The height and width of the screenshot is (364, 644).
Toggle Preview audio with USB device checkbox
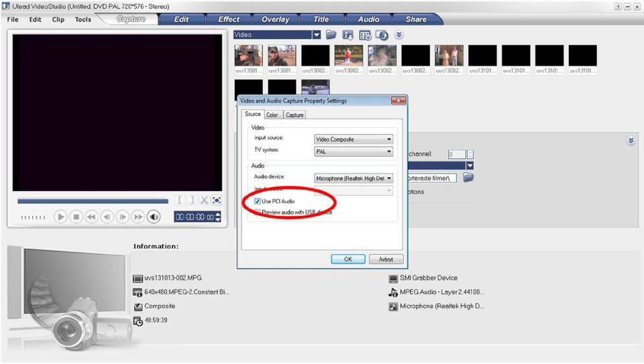[257, 212]
